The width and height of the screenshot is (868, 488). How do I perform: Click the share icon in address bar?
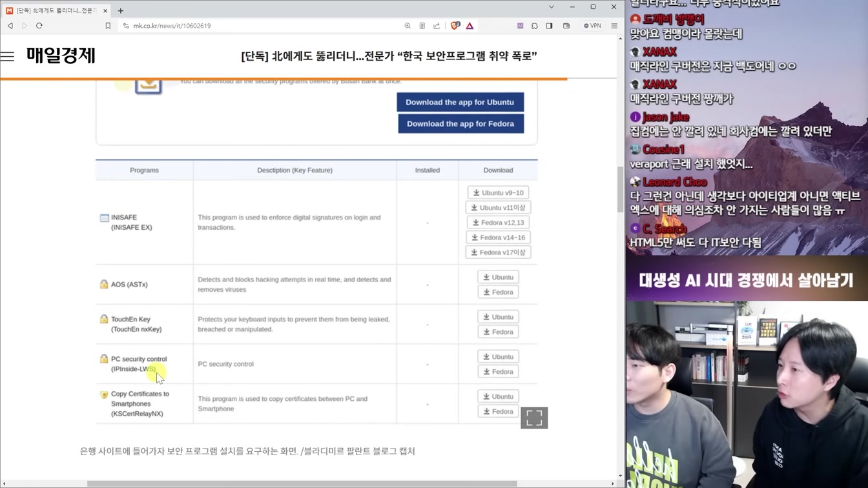(437, 26)
